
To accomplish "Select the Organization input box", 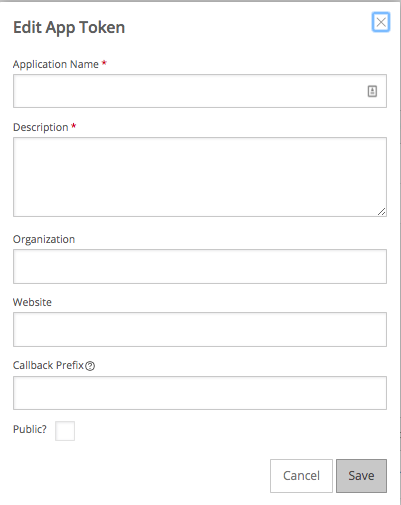I will tap(200, 266).
